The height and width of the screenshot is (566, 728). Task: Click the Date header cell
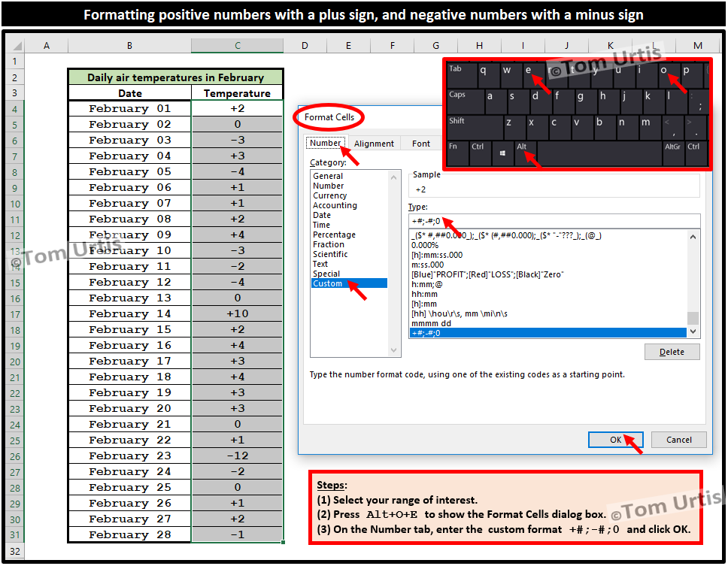(130, 93)
